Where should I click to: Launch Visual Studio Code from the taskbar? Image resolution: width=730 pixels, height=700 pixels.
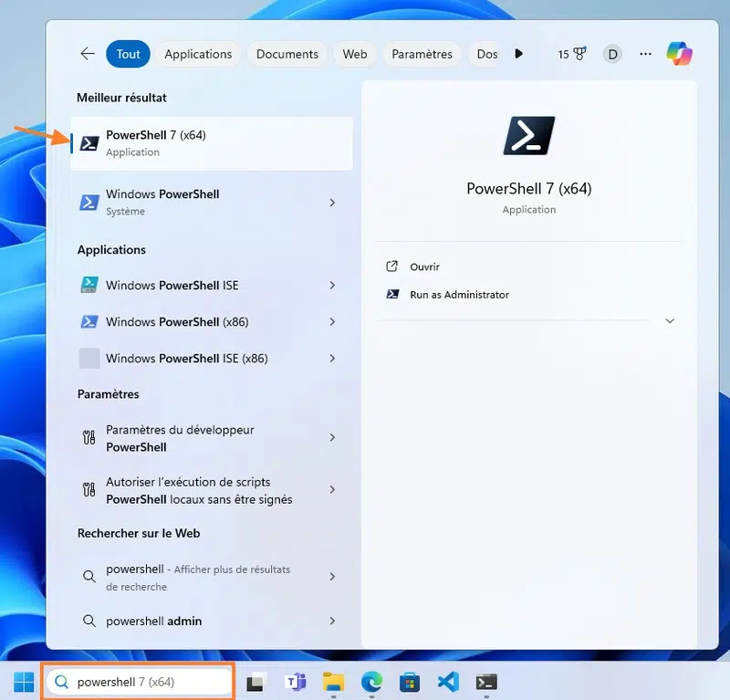(x=447, y=682)
